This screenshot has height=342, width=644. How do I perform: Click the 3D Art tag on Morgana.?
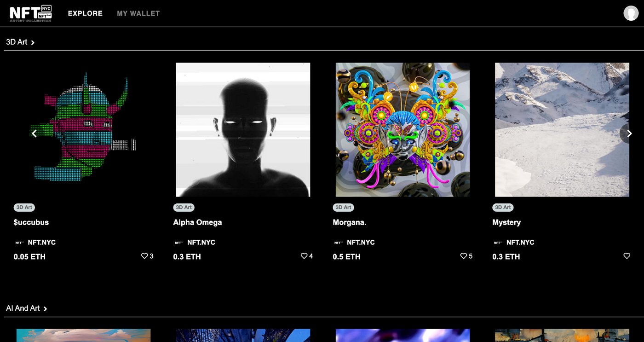pos(343,208)
